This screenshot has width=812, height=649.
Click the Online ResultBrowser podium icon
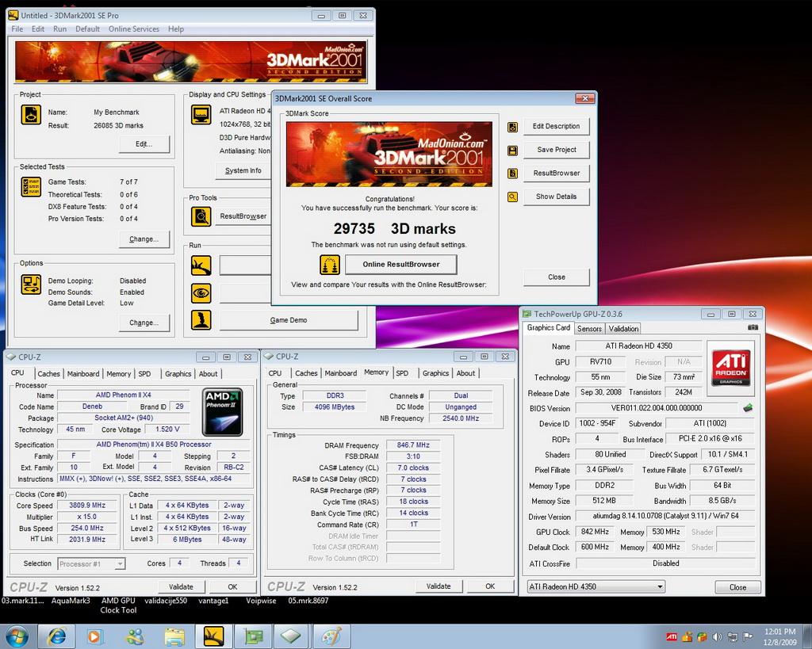click(330, 265)
